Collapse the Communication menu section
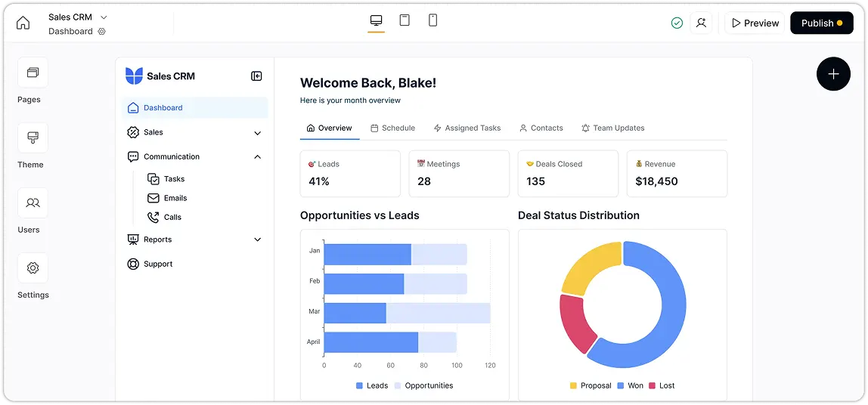Image resolution: width=868 pixels, height=405 pixels. pos(257,157)
